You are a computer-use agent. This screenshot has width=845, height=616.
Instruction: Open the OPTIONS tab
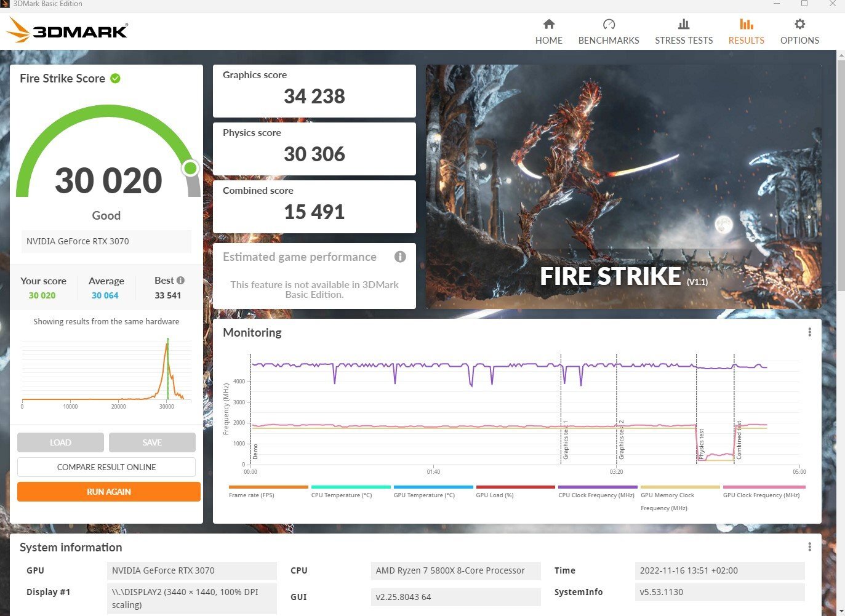pyautogui.click(x=799, y=32)
